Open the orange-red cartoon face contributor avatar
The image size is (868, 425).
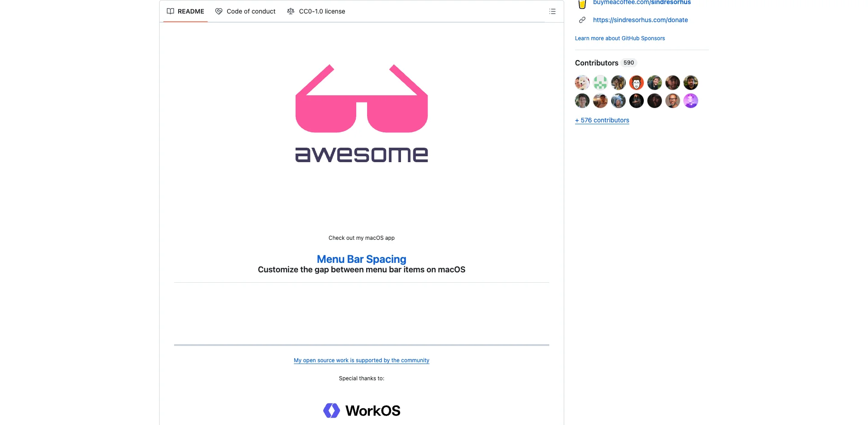coord(637,83)
